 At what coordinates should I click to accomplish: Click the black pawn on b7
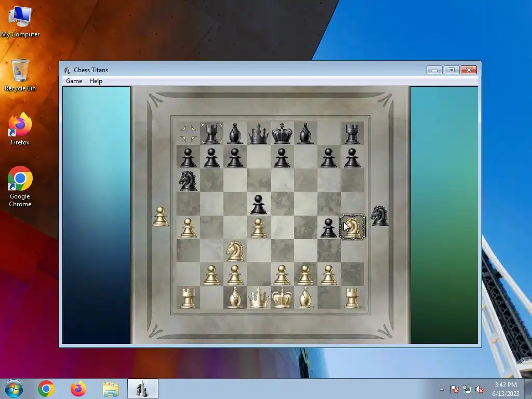point(212,157)
